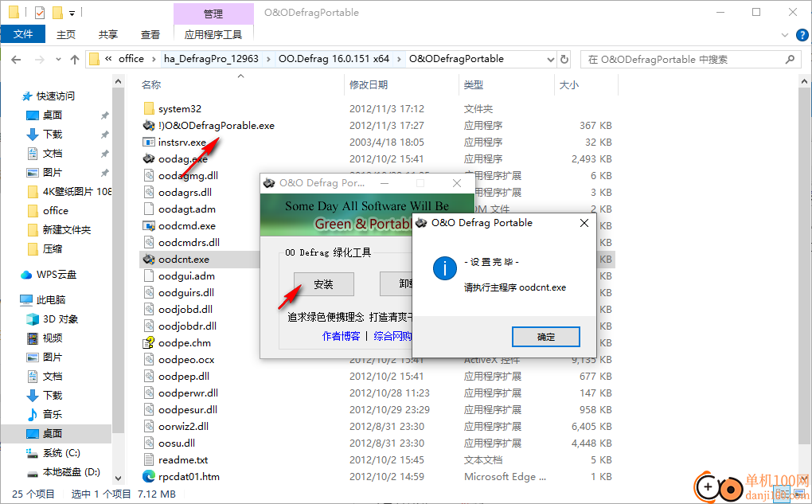Image resolution: width=812 pixels, height=504 pixels.
Task: Open 快速访问 in the navigation pane
Action: (56, 96)
